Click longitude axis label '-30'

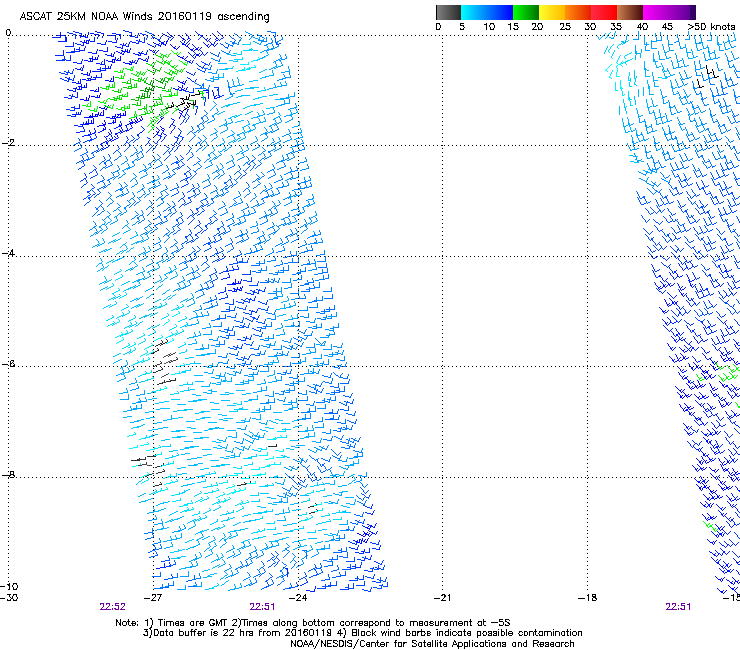(x=9, y=598)
